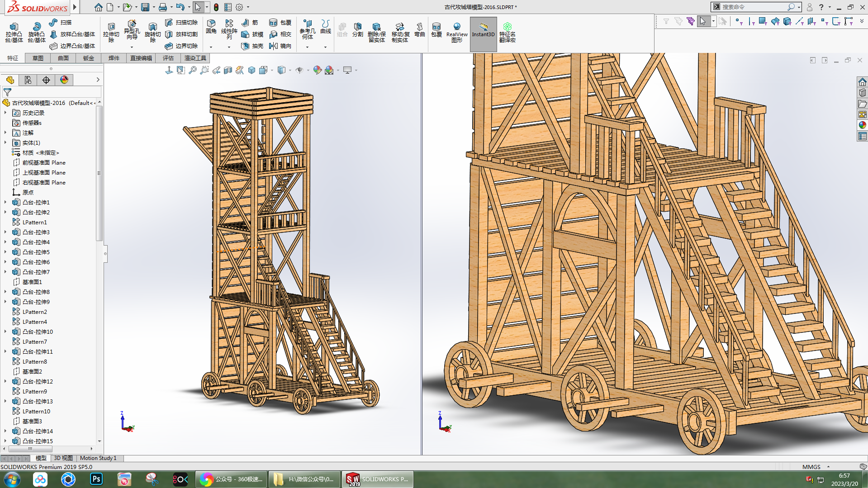The height and width of the screenshot is (488, 868).
Task: Select the 前视基准面 Plane tree item
Action: [x=39, y=162]
